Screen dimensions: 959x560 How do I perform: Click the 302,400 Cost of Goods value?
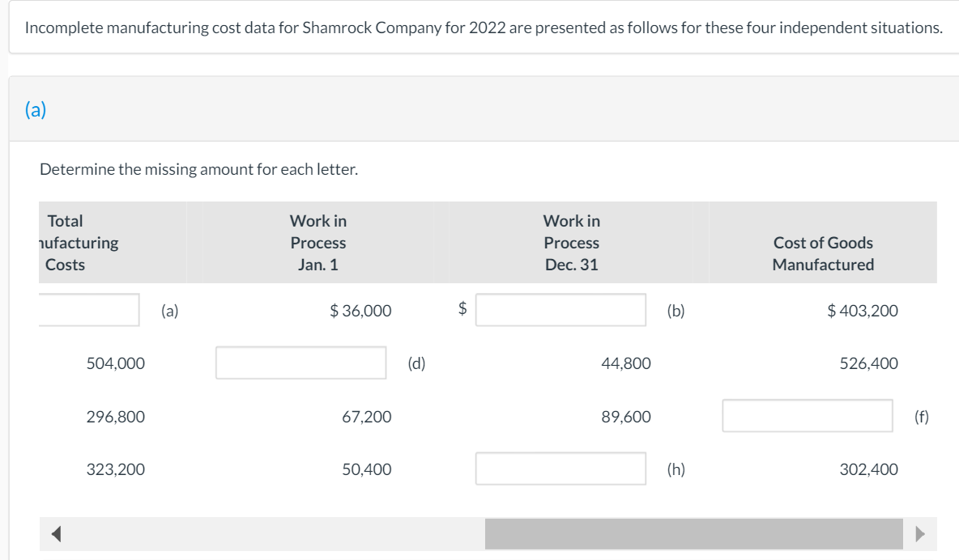point(868,469)
